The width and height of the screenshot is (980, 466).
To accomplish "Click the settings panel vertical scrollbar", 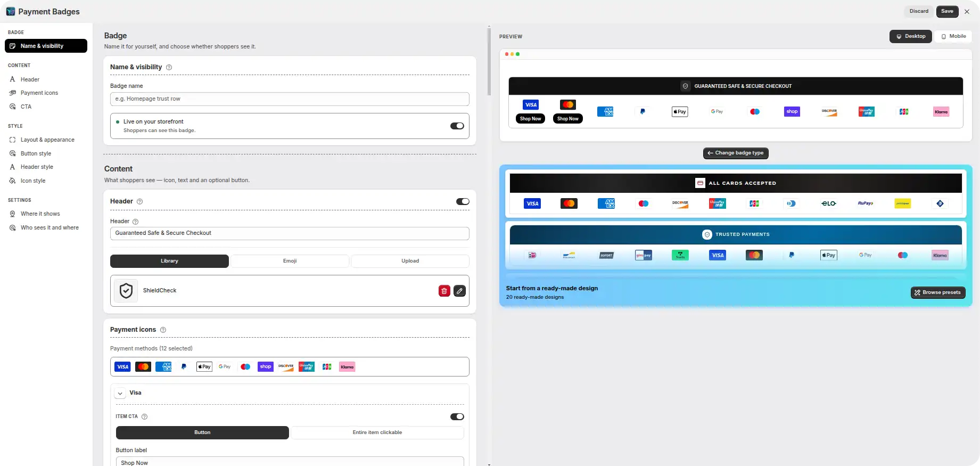I will pyautogui.click(x=489, y=61).
